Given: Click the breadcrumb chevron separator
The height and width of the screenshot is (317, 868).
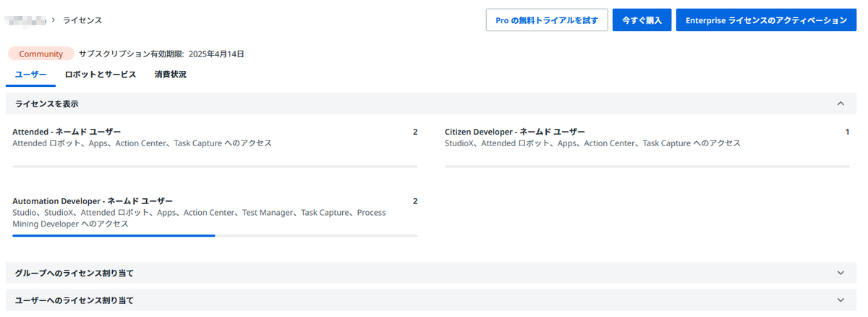Looking at the screenshot, I should (x=54, y=20).
